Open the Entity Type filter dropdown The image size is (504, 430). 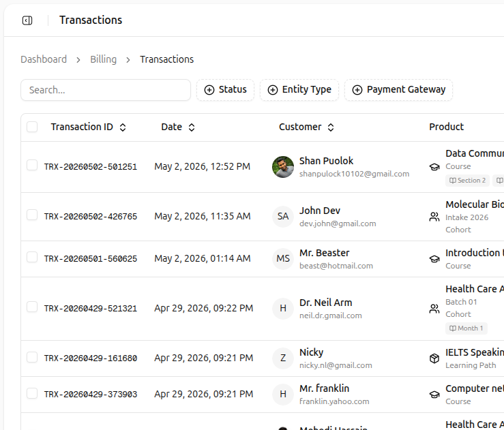tap(299, 90)
